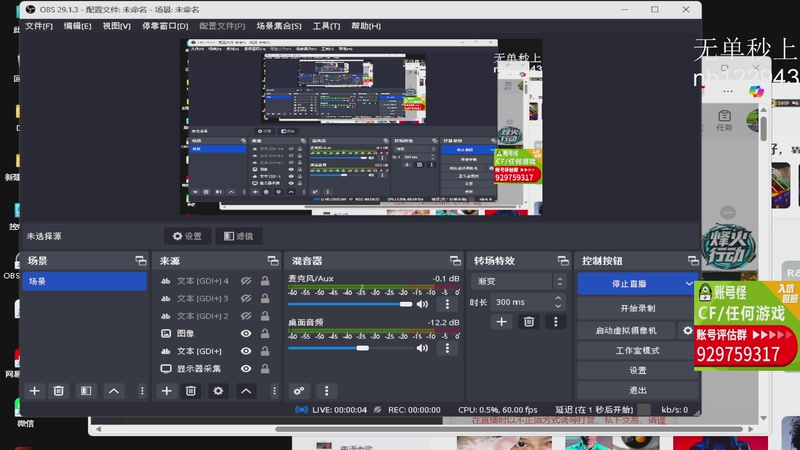Hide the 显示器采集 source
The width and height of the screenshot is (800, 450).
(246, 368)
